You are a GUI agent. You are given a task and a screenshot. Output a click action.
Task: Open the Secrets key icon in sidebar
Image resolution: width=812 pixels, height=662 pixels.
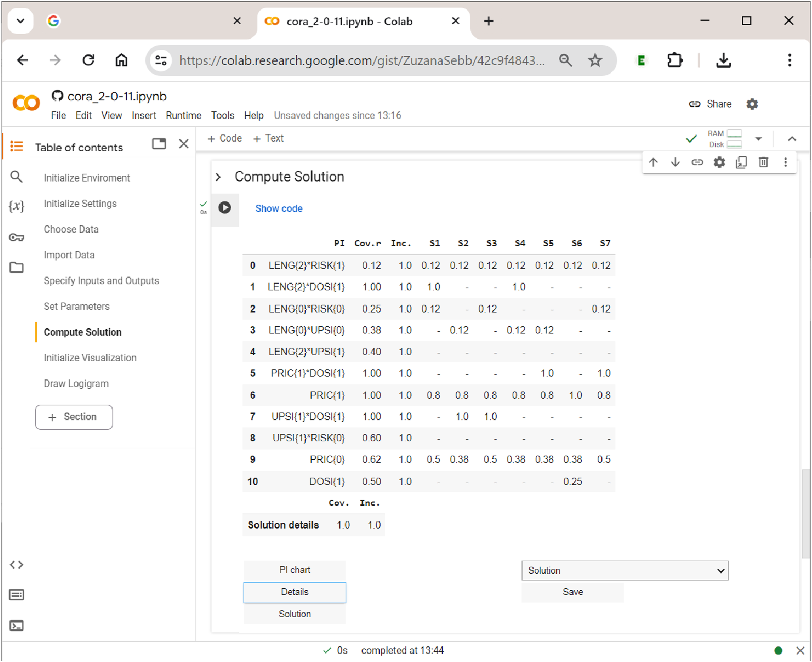(17, 237)
